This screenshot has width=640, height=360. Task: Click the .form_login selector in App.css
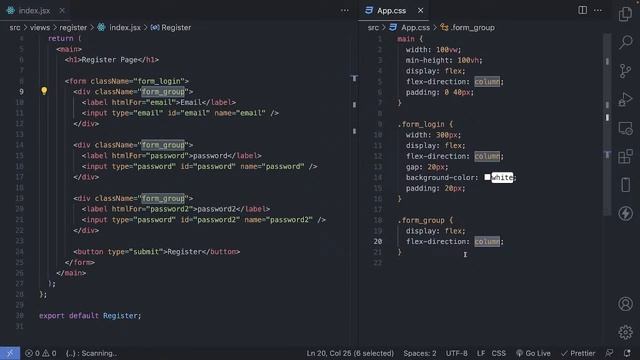pyautogui.click(x=421, y=124)
